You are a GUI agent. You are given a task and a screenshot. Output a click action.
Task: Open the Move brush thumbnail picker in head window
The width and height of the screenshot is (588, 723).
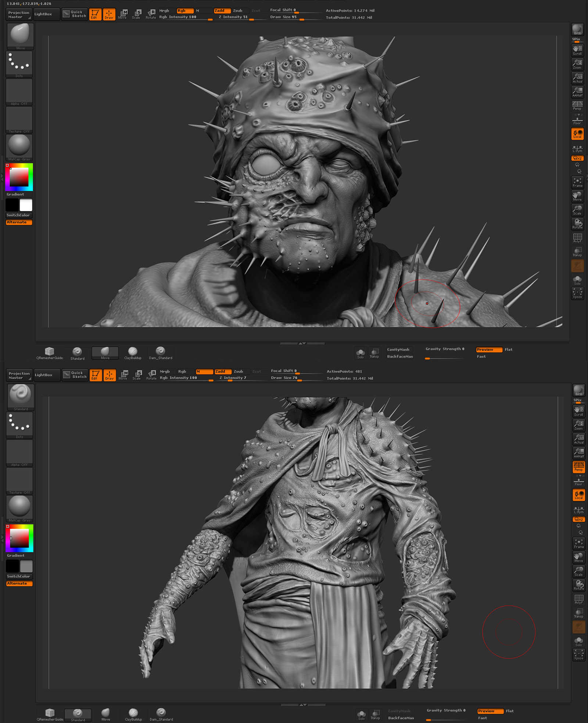(x=20, y=36)
